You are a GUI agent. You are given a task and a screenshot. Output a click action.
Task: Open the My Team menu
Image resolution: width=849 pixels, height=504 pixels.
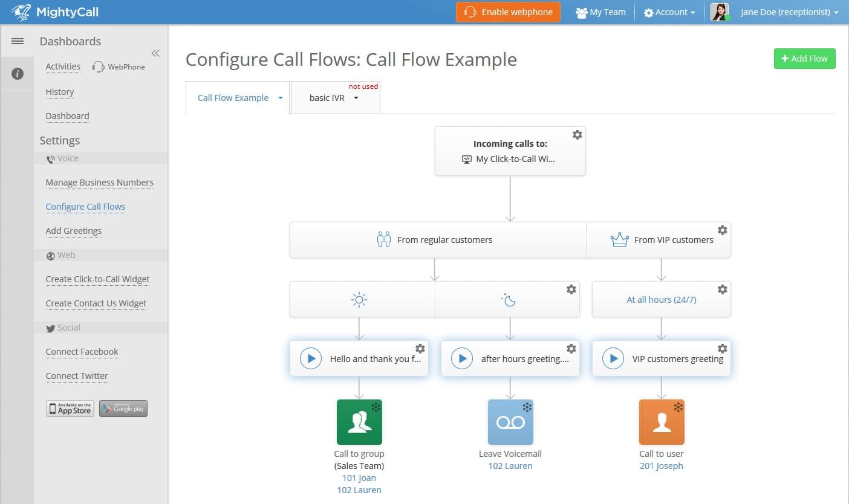point(600,12)
